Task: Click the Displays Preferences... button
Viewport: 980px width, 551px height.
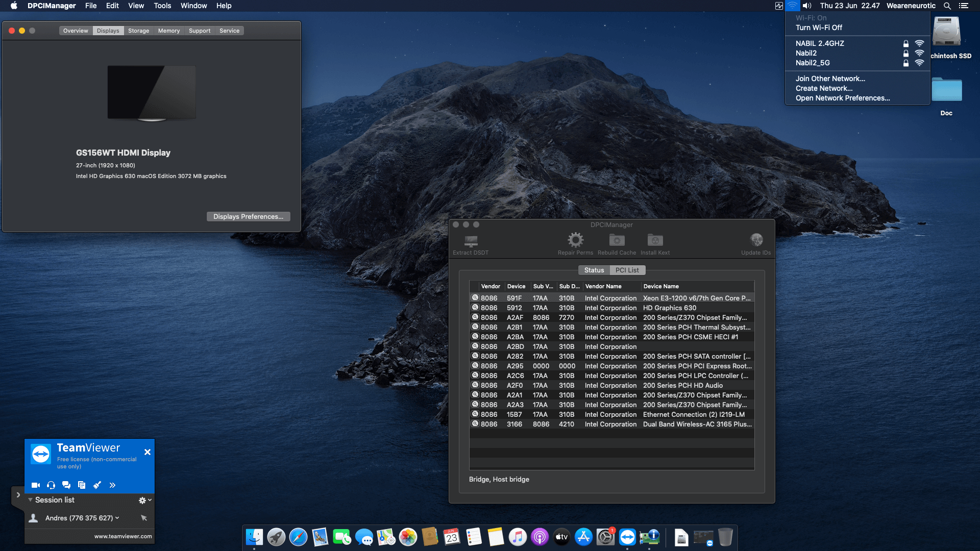Action: [x=248, y=217]
